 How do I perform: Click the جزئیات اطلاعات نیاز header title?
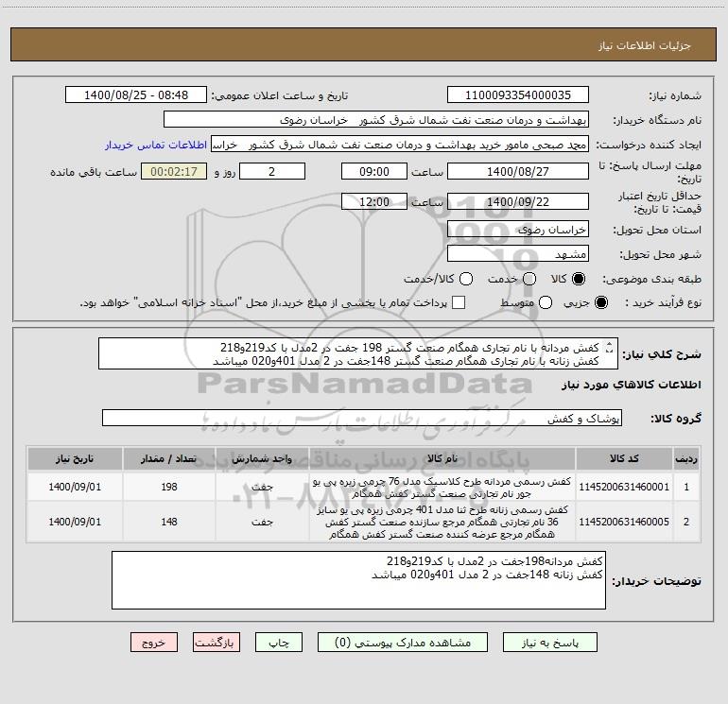coord(645,45)
